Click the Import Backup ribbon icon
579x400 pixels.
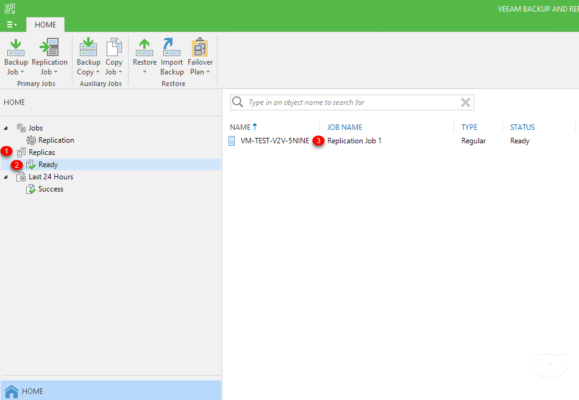pos(171,48)
